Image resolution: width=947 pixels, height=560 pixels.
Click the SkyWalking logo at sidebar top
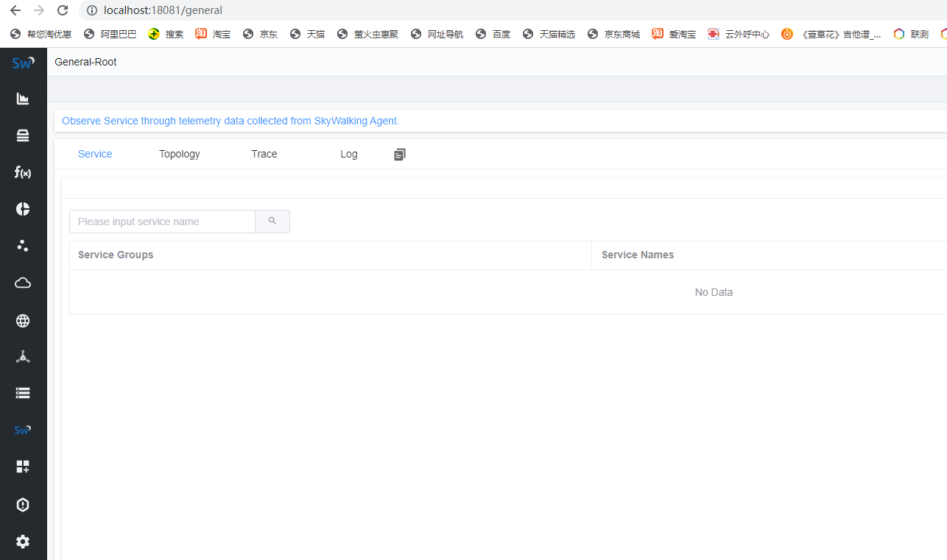point(23,63)
